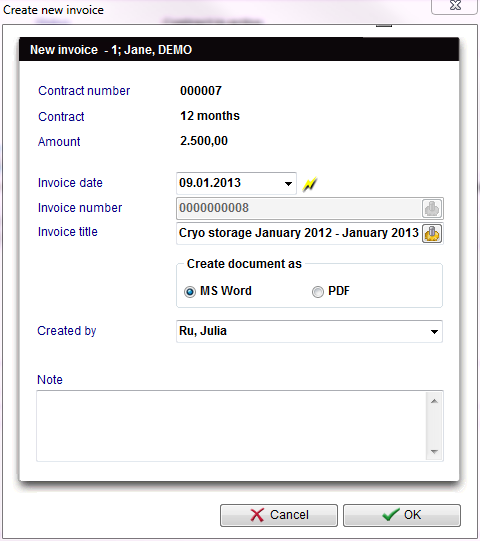This screenshot has height=541, width=480.
Task: Click the lock icon beside Invoice number
Action: [432, 208]
